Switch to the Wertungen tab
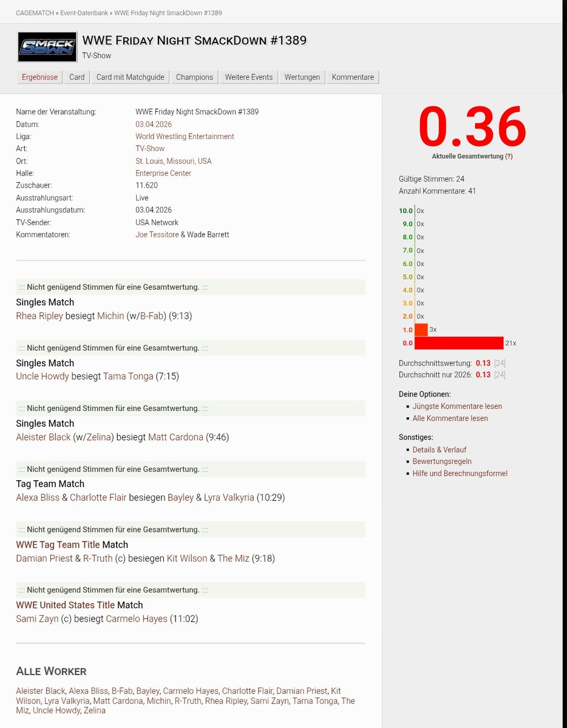 [302, 77]
